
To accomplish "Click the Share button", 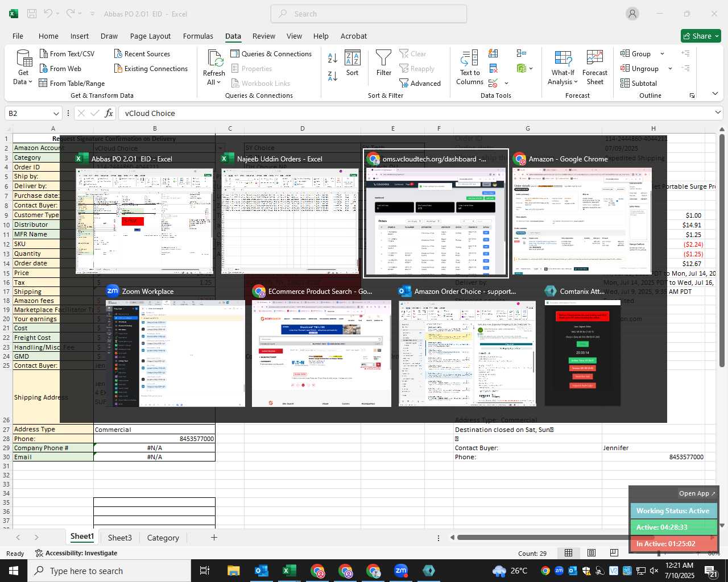I will click(x=701, y=36).
